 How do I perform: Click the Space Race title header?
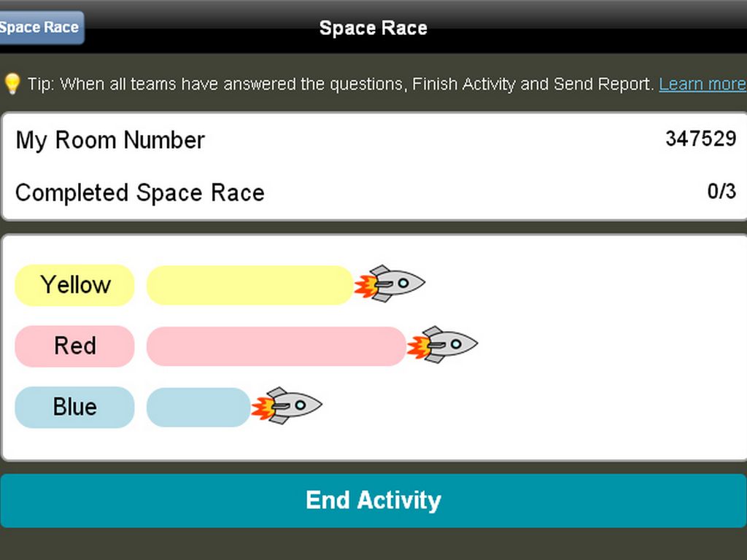click(x=373, y=28)
